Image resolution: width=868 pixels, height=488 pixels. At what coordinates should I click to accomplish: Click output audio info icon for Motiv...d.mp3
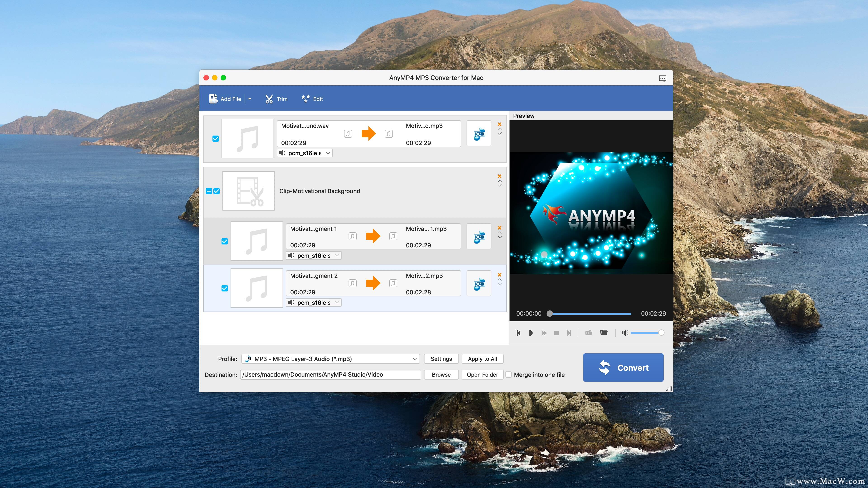[389, 134]
